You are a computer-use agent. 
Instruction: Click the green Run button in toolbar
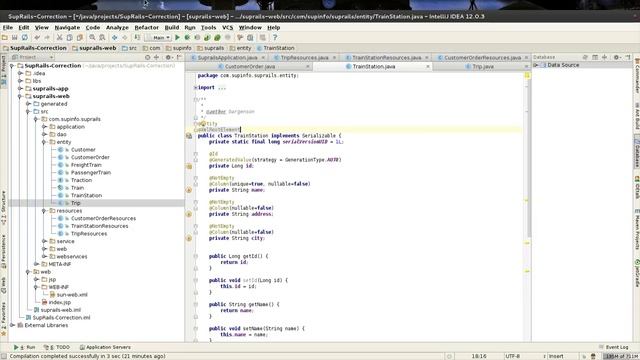[x=177, y=38]
